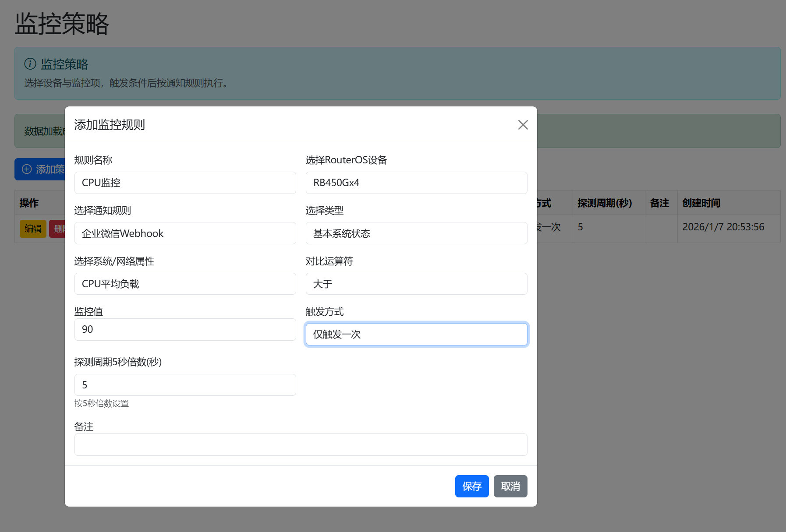
Task: Expand the 选择类型 dropdown
Action: [x=416, y=233]
